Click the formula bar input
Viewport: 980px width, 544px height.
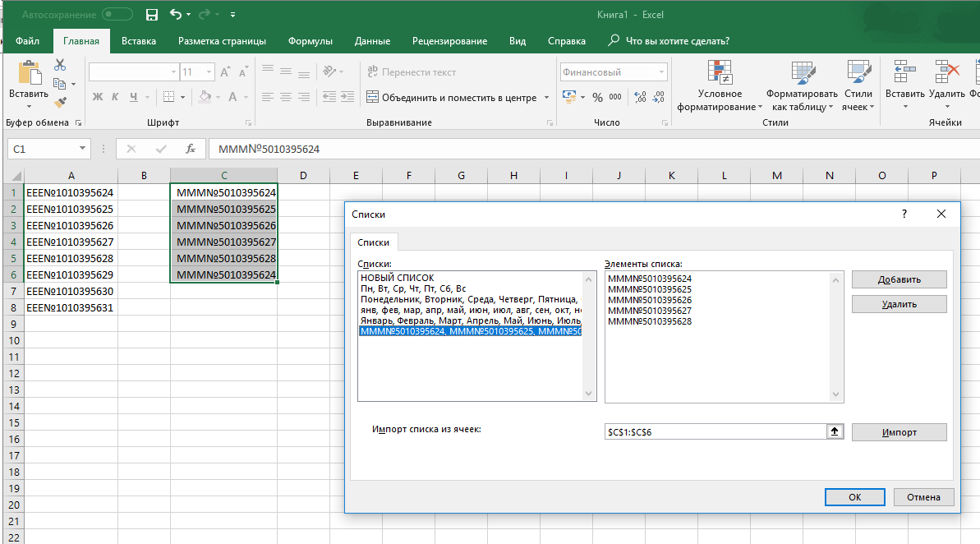(x=594, y=149)
